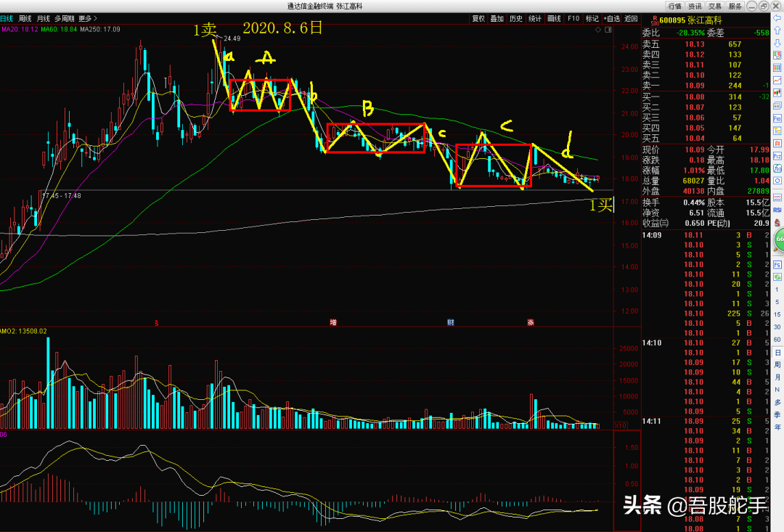Click the 返回 return button

631,18
